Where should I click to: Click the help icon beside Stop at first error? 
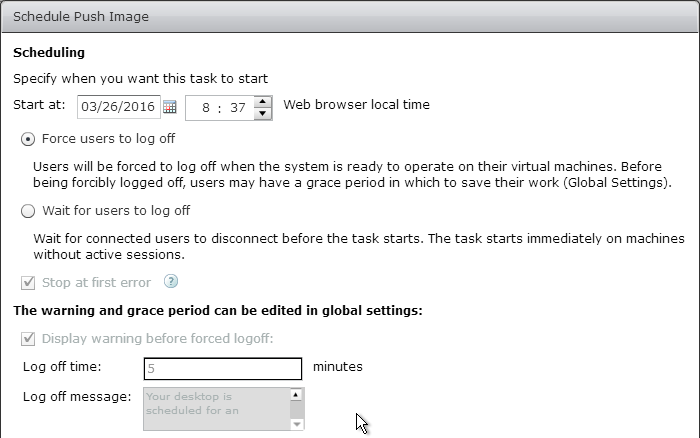(x=170, y=281)
